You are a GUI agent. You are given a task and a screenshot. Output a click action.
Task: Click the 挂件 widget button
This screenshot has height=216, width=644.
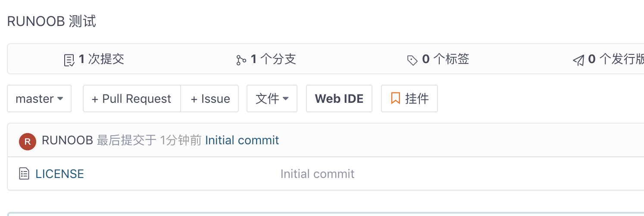(x=409, y=99)
